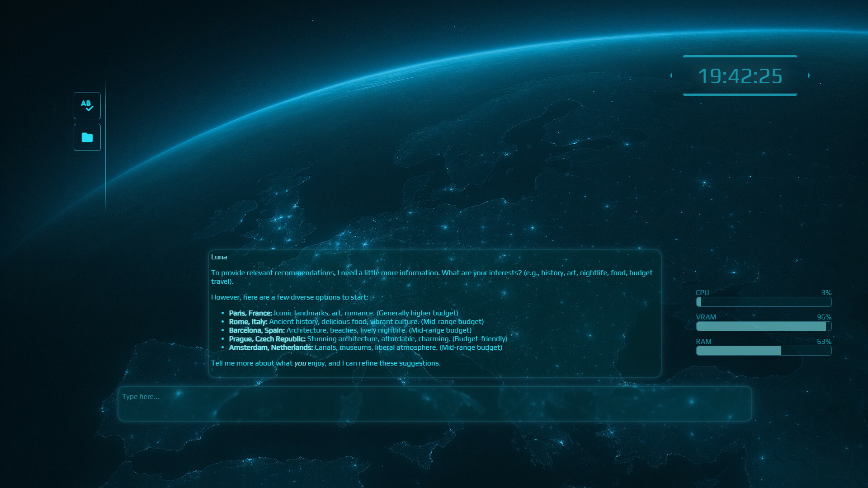Open the spell check AB icon
Viewport: 868px width, 488px height.
(87, 106)
